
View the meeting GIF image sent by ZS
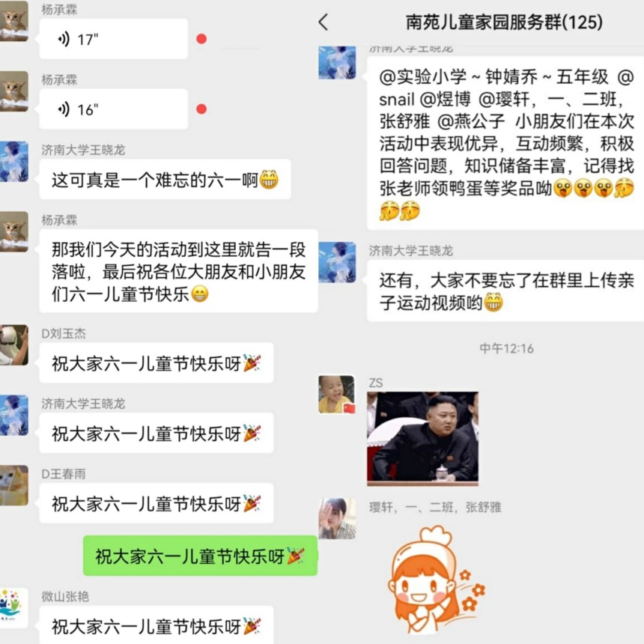pos(422,439)
